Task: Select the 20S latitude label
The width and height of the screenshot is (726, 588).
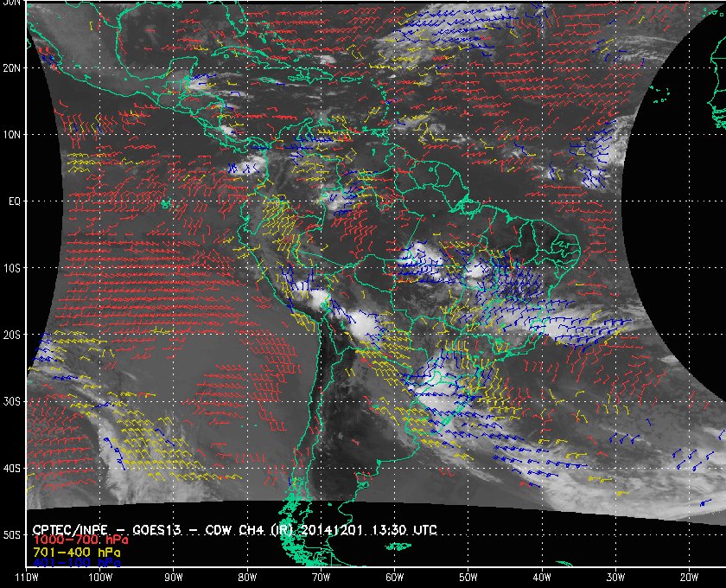Action: pos(12,335)
